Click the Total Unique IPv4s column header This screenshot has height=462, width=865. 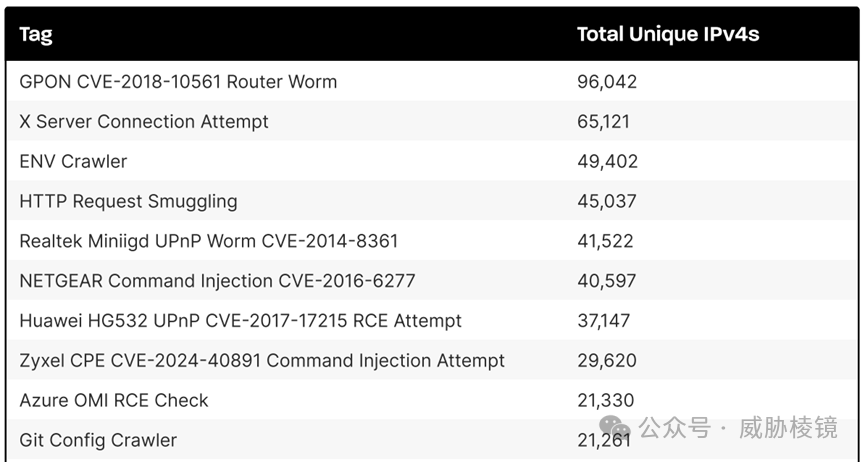click(x=668, y=34)
